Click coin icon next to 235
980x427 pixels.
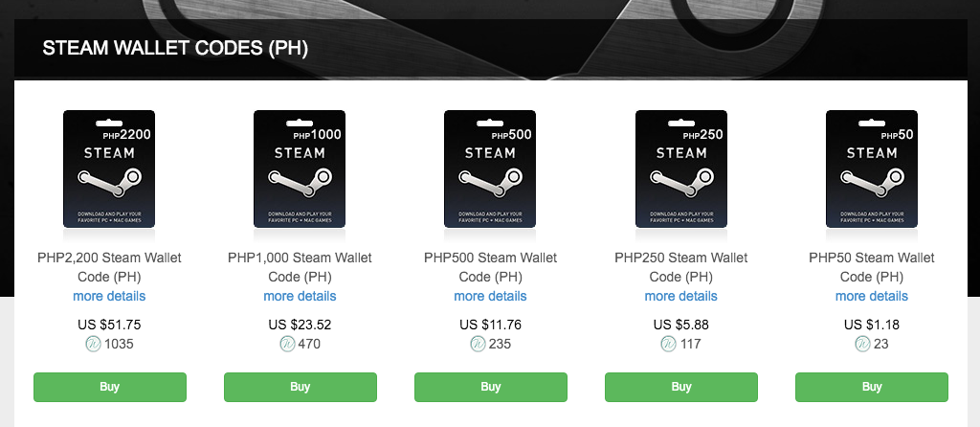[x=479, y=344]
